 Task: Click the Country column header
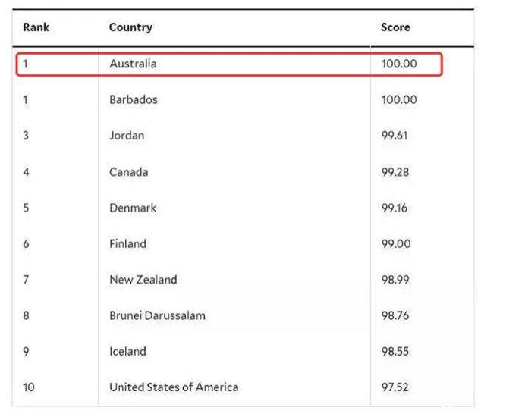[130, 27]
